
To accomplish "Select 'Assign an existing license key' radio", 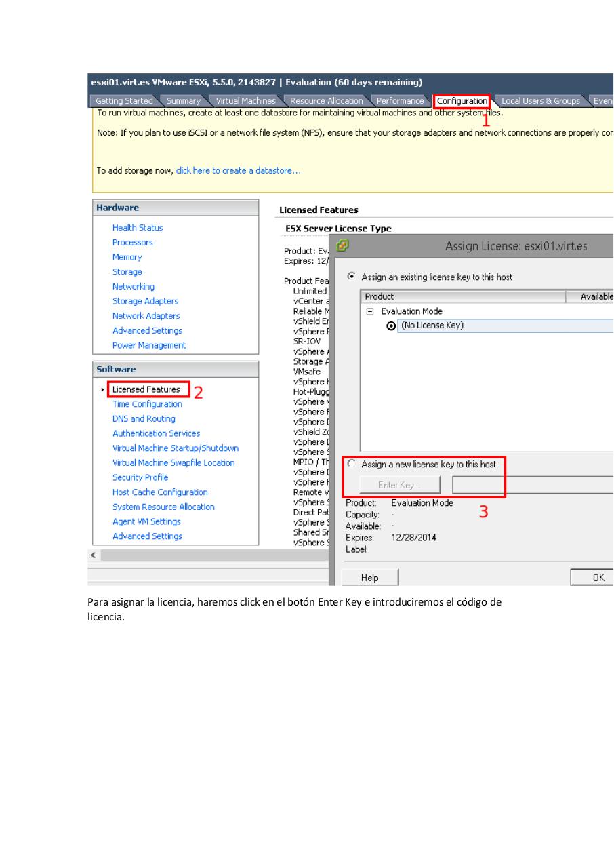I will (x=351, y=277).
